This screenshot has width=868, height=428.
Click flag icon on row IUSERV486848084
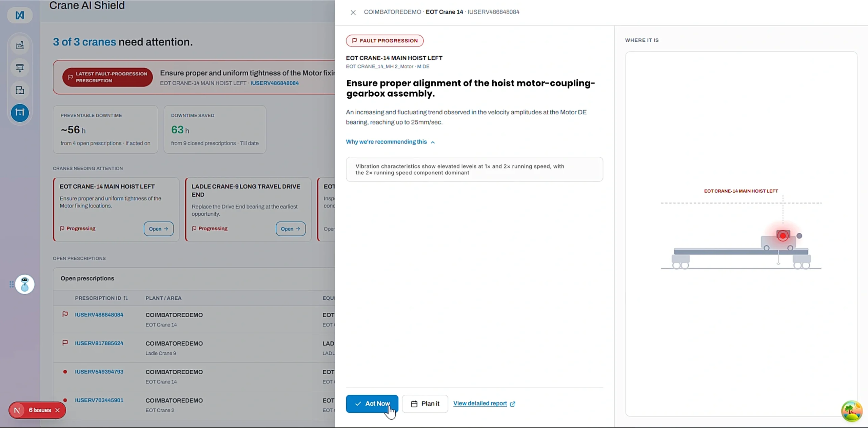coord(65,314)
